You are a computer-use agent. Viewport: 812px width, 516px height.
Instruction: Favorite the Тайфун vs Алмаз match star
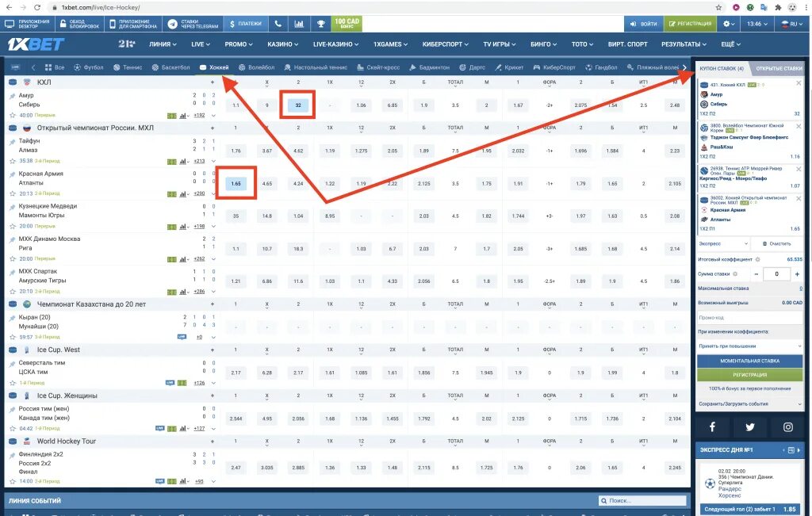(13, 161)
